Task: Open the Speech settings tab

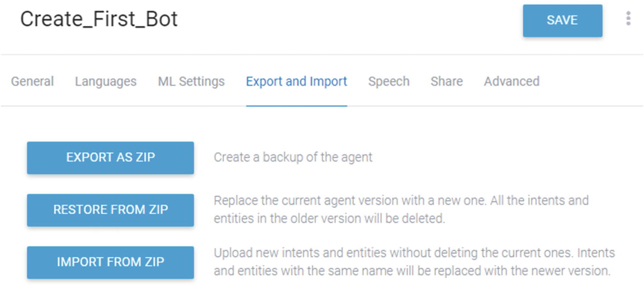Action: [x=389, y=81]
